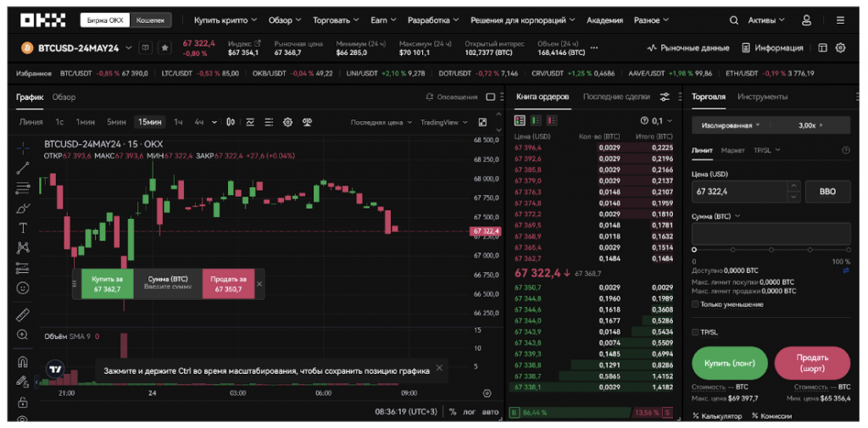Toggle the 'лог' logarithmic scale
Screen dimensions: 868x428
point(469,412)
